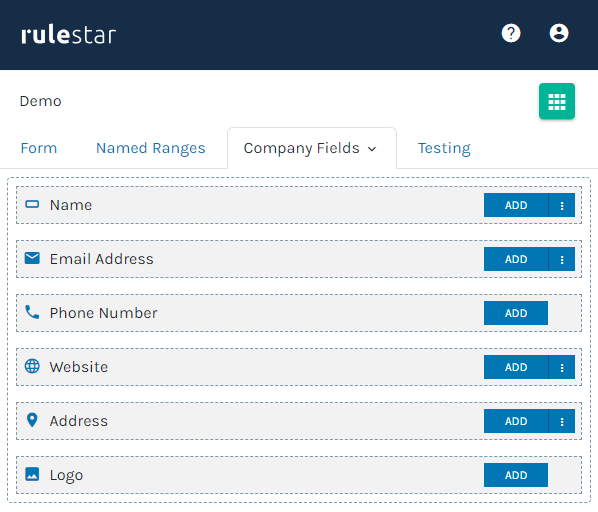Image resolution: width=598 pixels, height=512 pixels.
Task: Open the help question mark icon
Action: click(511, 33)
